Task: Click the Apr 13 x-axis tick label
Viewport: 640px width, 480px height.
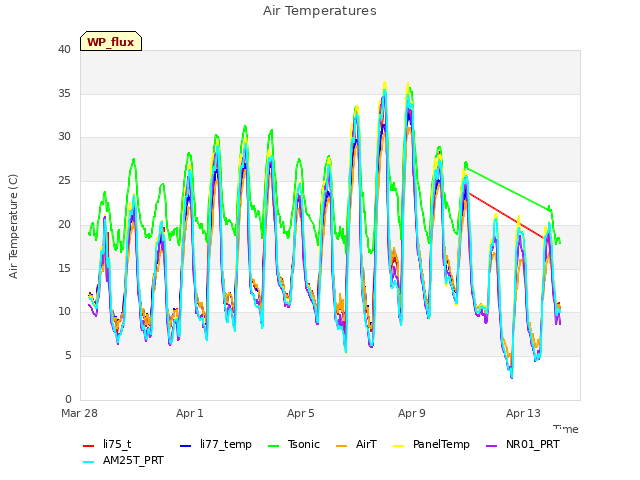Action: pos(523,413)
